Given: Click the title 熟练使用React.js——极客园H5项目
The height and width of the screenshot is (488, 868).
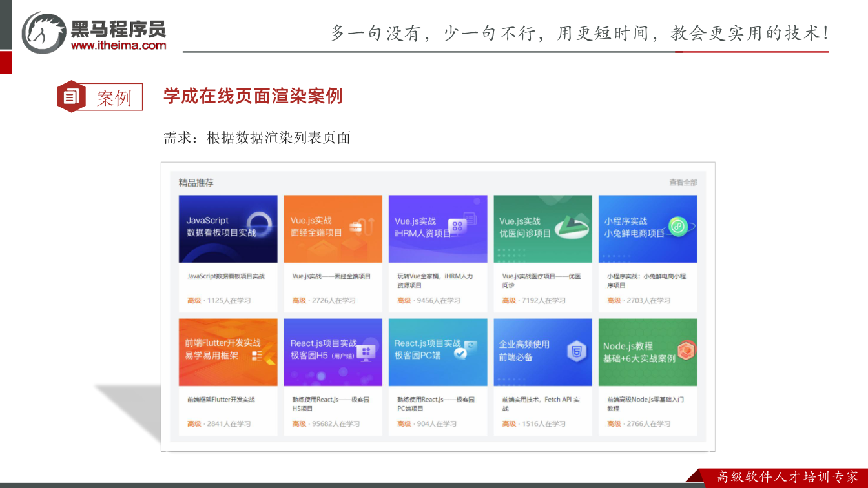Looking at the screenshot, I should coord(331,404).
